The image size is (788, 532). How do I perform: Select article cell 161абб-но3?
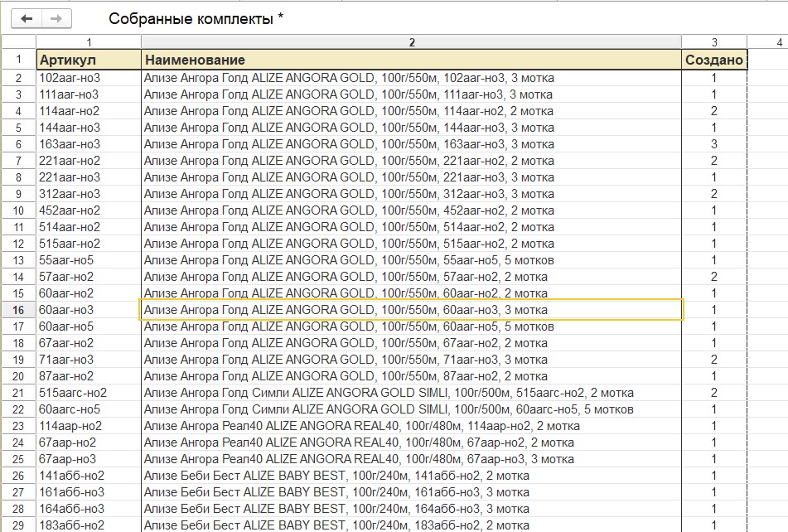coord(89,492)
